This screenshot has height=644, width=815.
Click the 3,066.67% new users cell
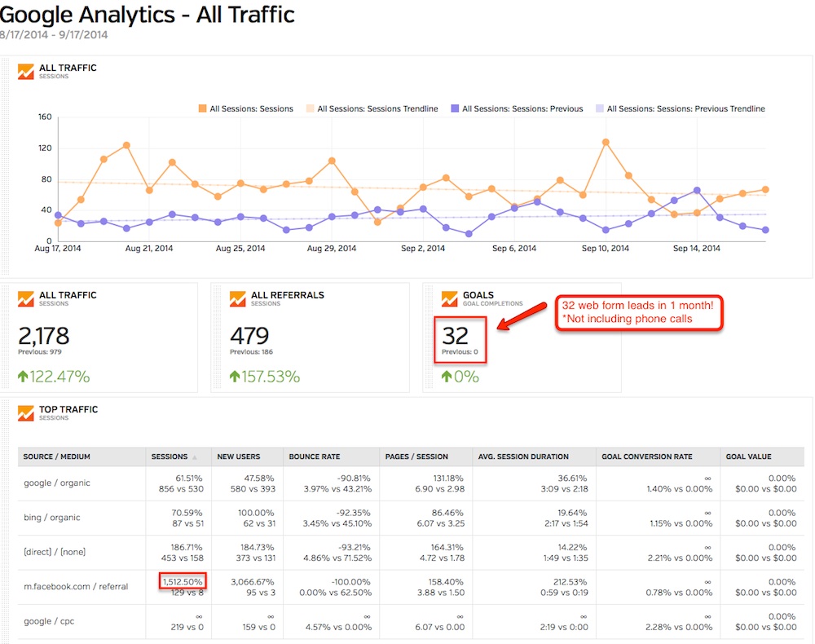252,581
